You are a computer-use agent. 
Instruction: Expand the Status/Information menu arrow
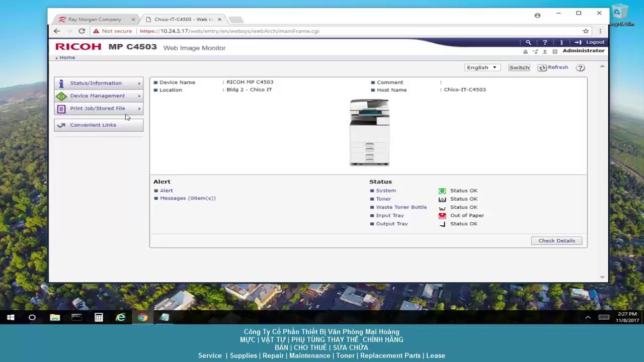[139, 83]
